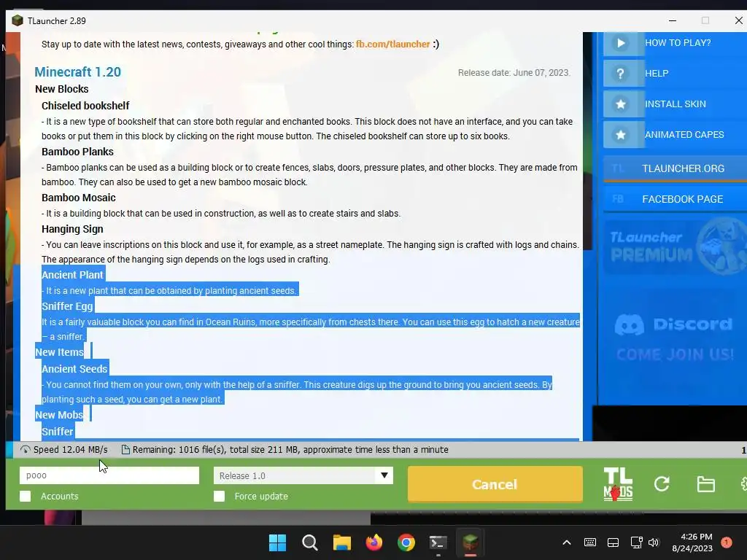
Task: Click the Chiseled bookshelf heading
Action: coord(85,106)
